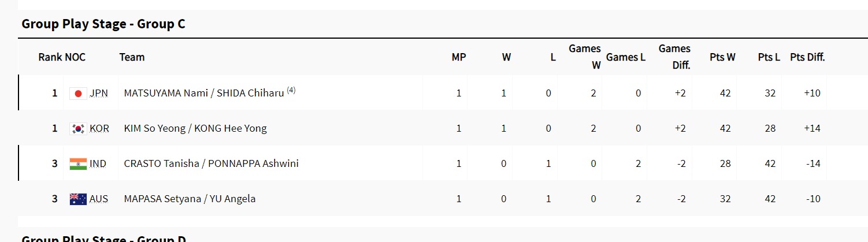Select the MAPASA Setyana / YU Angela team
This screenshot has width=868, height=242.
[x=190, y=199]
